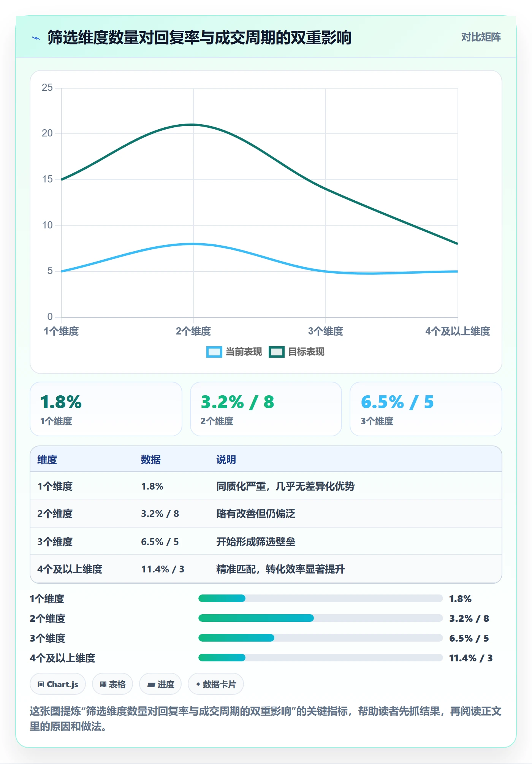Screen dimensions: 532x764
Task: Select table cell 同质化严重，几乎无差异化优势
Action: click(285, 486)
